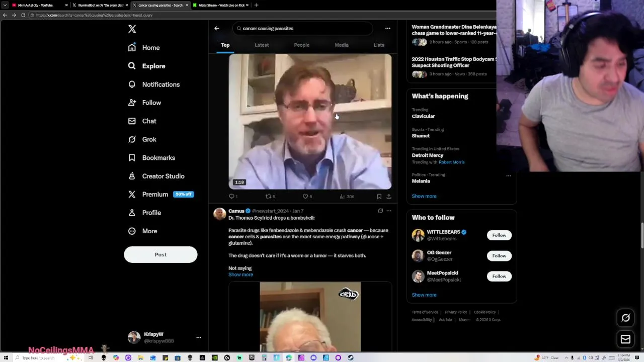Click the search box with query
The height and width of the screenshot is (362, 644).
(302, 28)
